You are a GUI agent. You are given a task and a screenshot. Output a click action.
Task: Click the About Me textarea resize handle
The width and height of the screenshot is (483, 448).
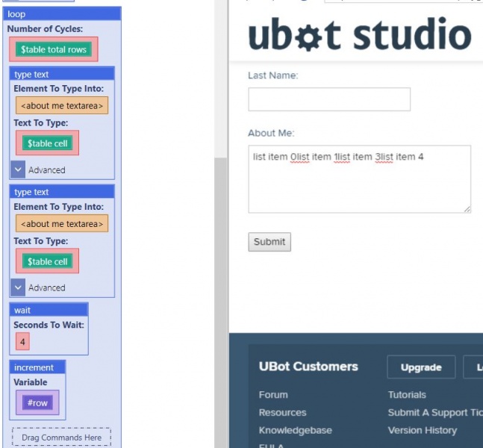click(467, 209)
